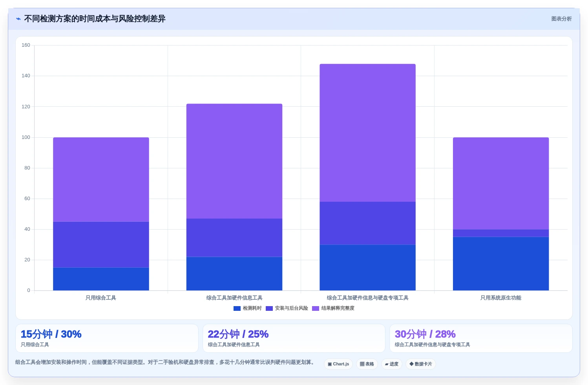Open the 22分钟 / 25% data card
Image resolution: width=588 pixels, height=385 pixels.
[x=294, y=338]
